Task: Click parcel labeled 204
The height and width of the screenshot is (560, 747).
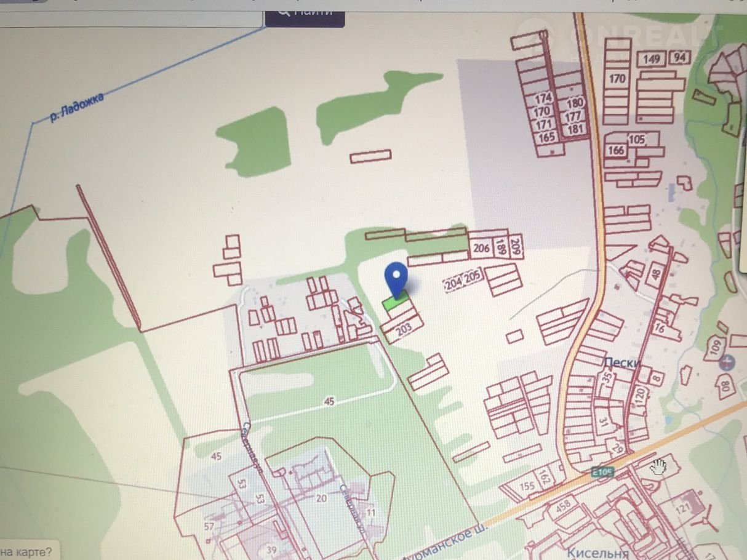Action: click(453, 284)
